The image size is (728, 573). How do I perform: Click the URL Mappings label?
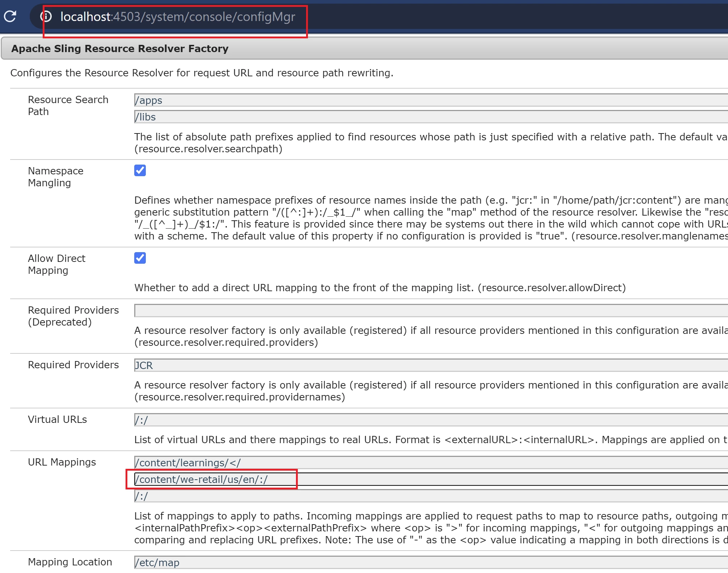click(62, 462)
